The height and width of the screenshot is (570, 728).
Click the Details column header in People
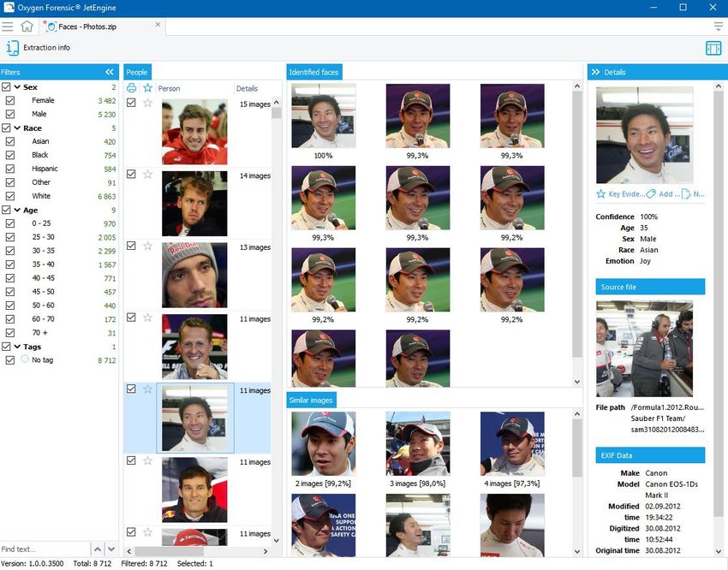point(247,88)
